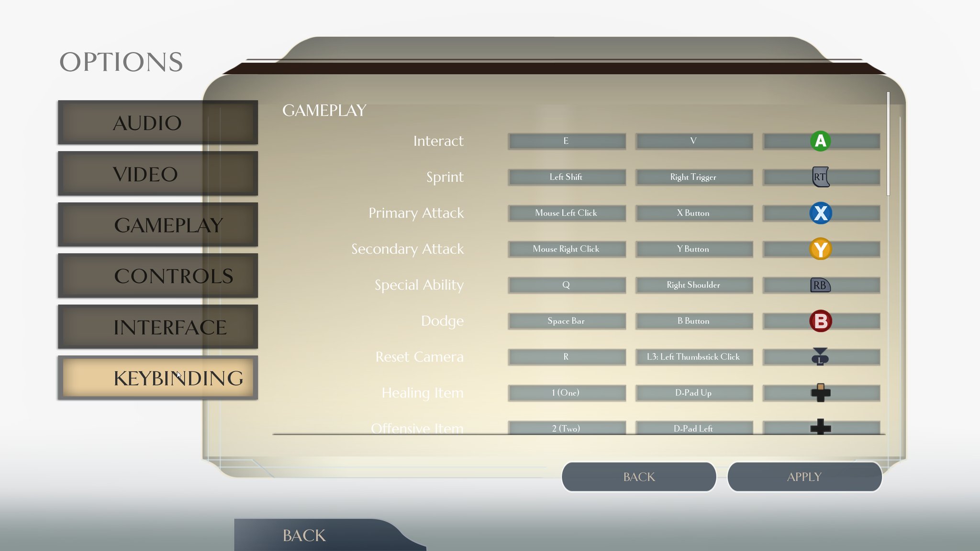
Task: Click the Xbox Y button icon for Secondary Attack
Action: [821, 249]
